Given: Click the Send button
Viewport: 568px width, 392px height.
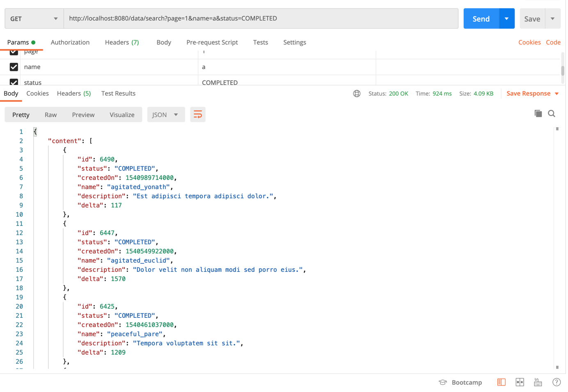Looking at the screenshot, I should pyautogui.click(x=481, y=18).
